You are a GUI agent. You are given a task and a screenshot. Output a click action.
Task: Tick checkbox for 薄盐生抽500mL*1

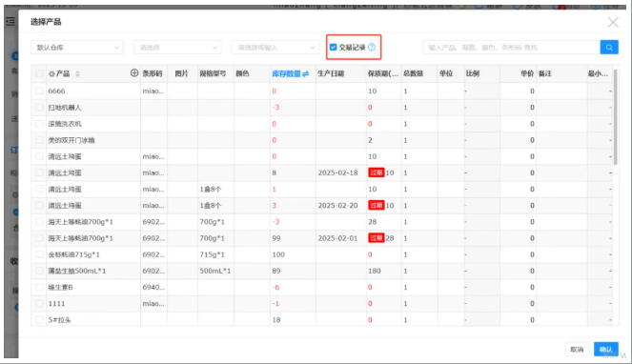click(x=39, y=271)
